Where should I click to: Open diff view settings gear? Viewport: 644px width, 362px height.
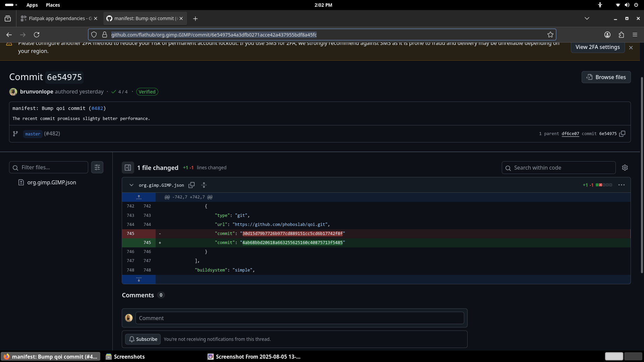pyautogui.click(x=625, y=168)
